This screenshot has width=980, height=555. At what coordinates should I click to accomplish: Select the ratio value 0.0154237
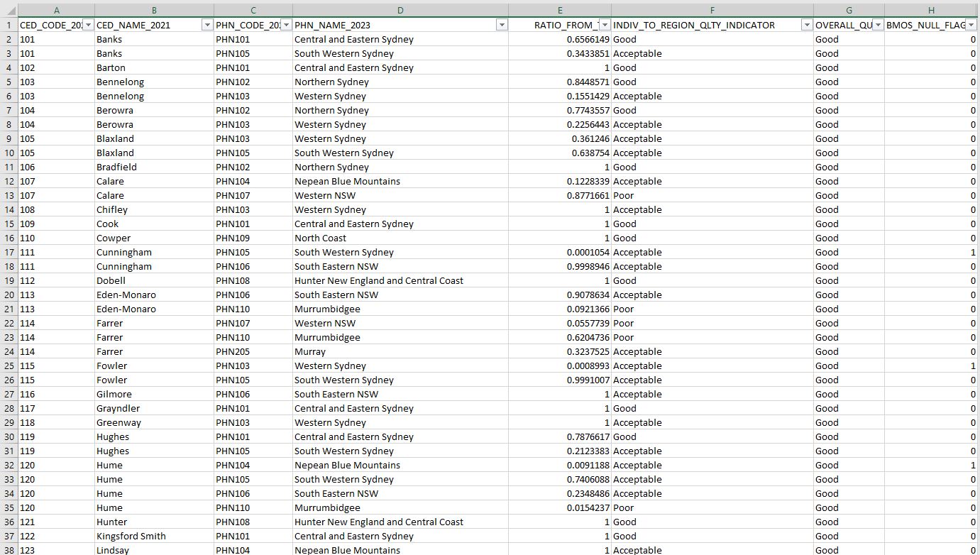point(560,507)
